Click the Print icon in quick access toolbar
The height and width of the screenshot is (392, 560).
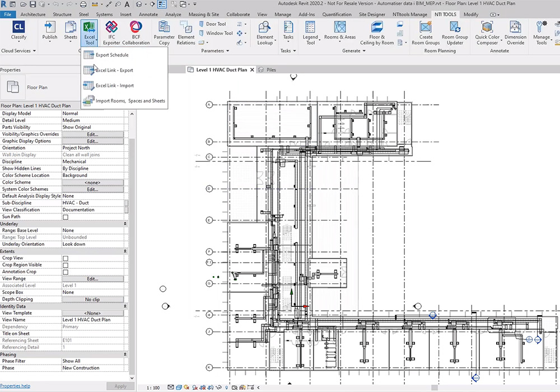(83, 4)
